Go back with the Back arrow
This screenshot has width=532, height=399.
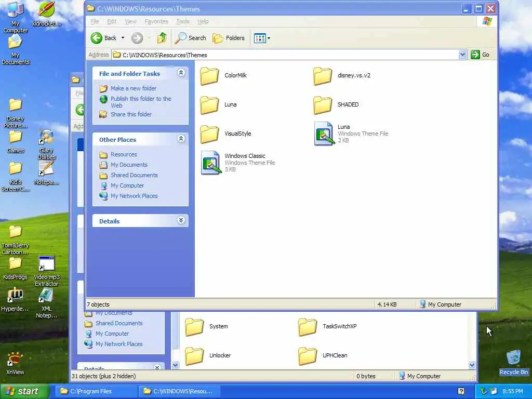[x=104, y=38]
